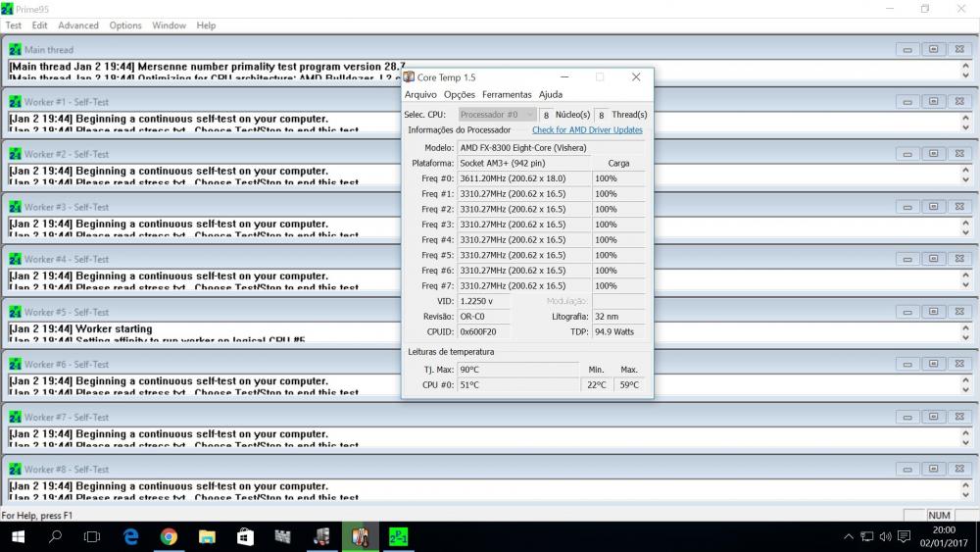Switch to Prime95 taskbar icon

point(398,536)
